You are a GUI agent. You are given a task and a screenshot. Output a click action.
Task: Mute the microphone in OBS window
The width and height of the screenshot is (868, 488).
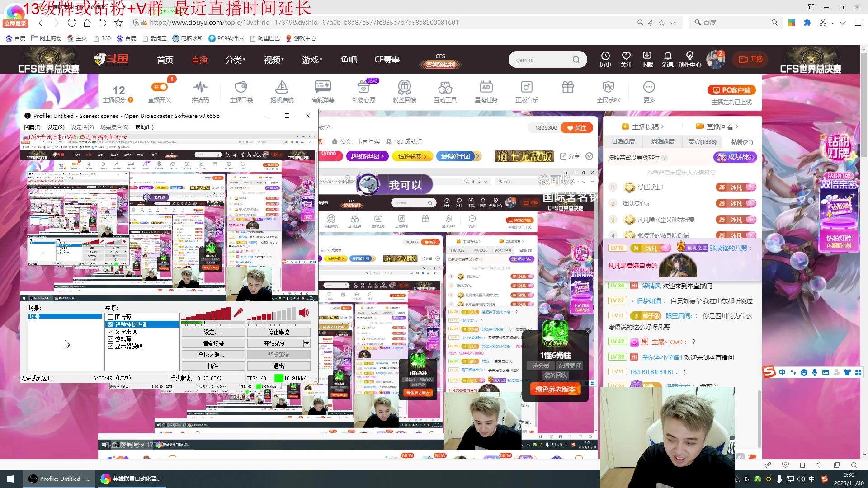[239, 312]
